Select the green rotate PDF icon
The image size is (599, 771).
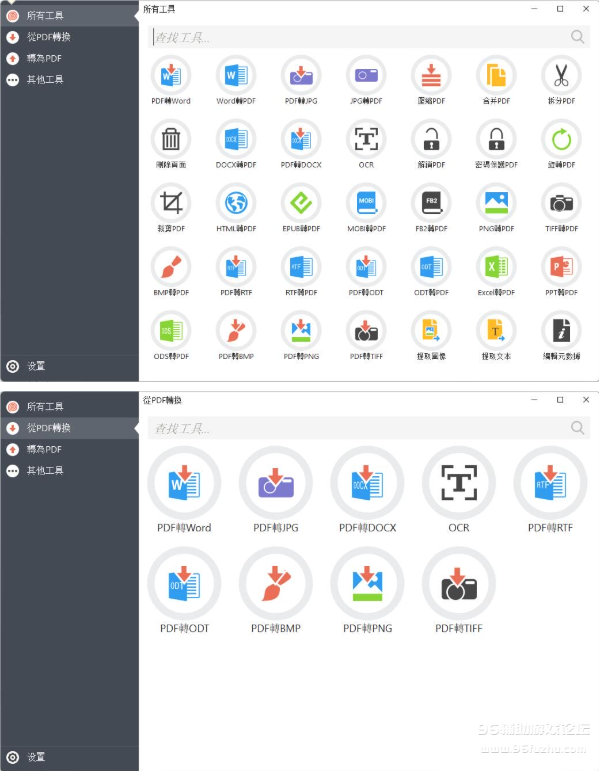(561, 139)
